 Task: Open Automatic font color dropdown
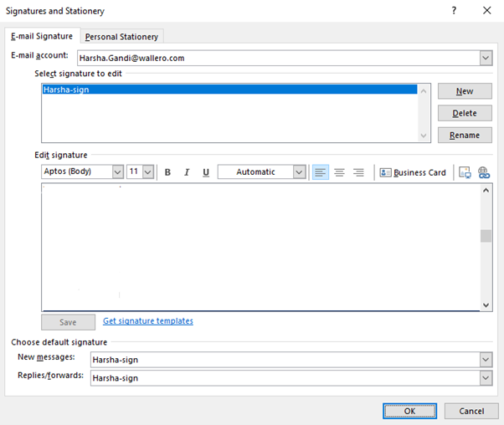pyautogui.click(x=299, y=172)
